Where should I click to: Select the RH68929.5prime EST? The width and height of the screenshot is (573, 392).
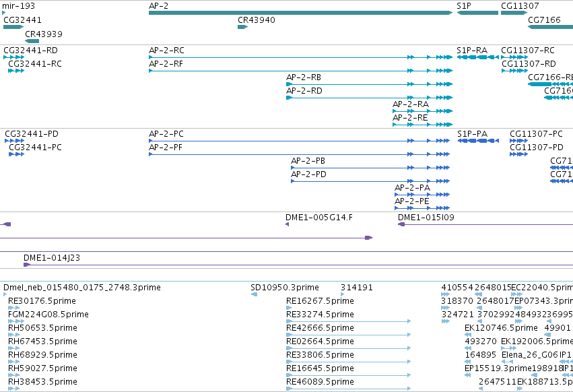tap(14, 362)
